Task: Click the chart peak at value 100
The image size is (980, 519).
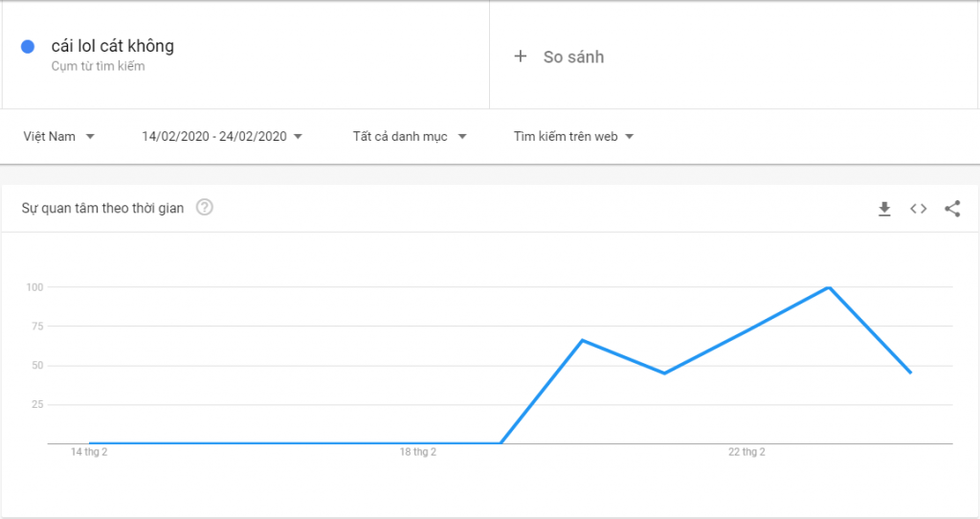Action: tap(828, 287)
